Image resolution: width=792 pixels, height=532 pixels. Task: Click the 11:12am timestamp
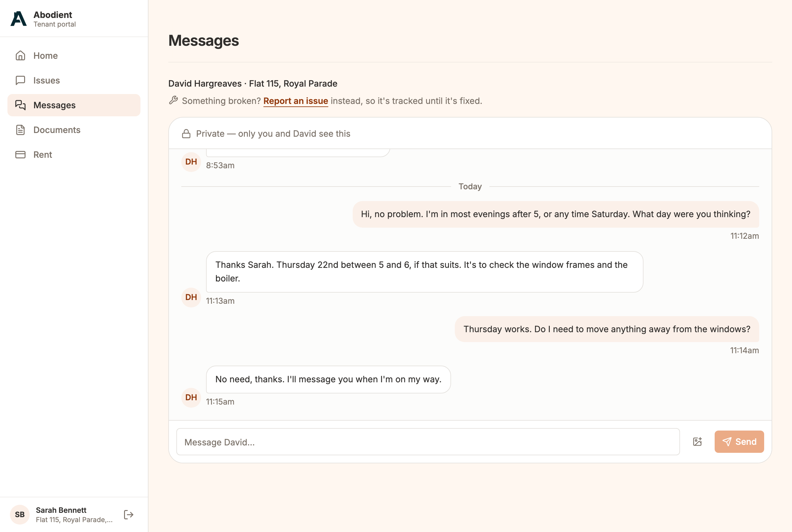point(744,236)
